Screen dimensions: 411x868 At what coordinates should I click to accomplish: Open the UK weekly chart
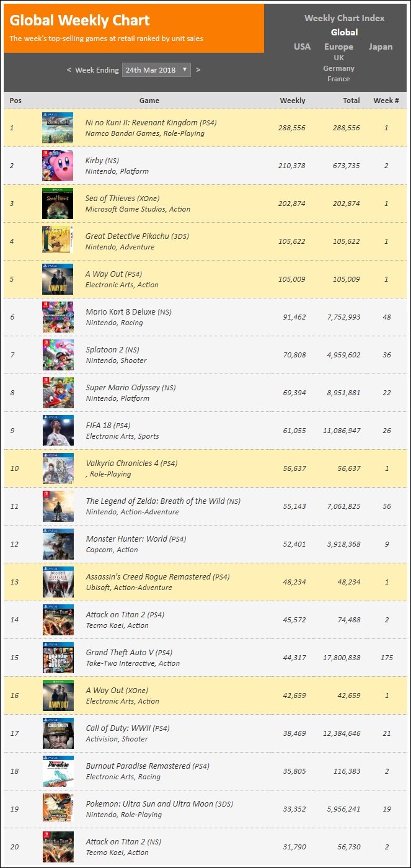pyautogui.click(x=338, y=58)
